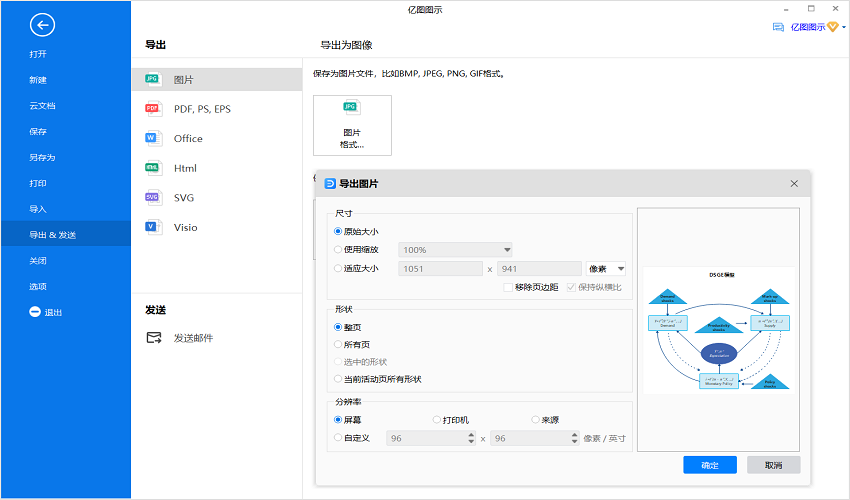Image resolution: width=850 pixels, height=500 pixels.
Task: Select the 图片 export type label
Action: tap(184, 80)
